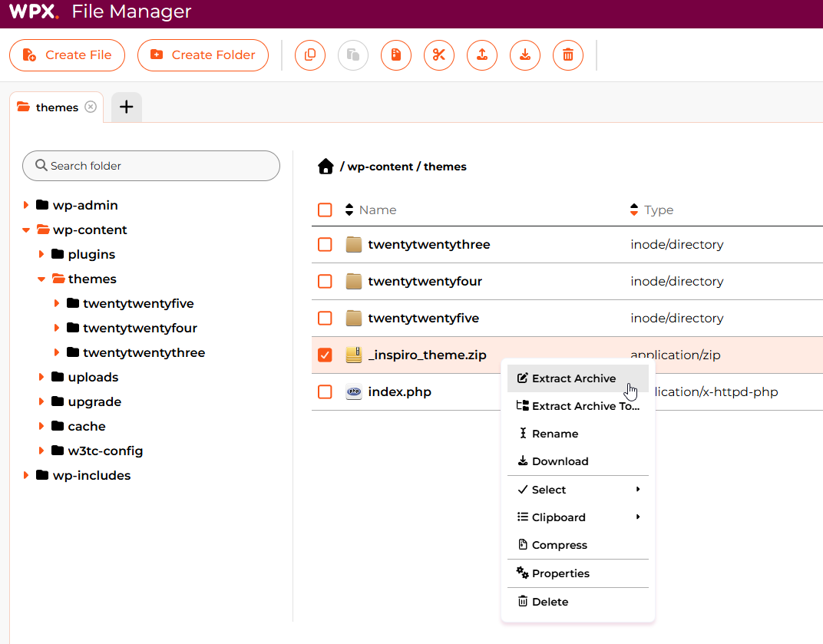Click into the Search folder field

click(151, 166)
